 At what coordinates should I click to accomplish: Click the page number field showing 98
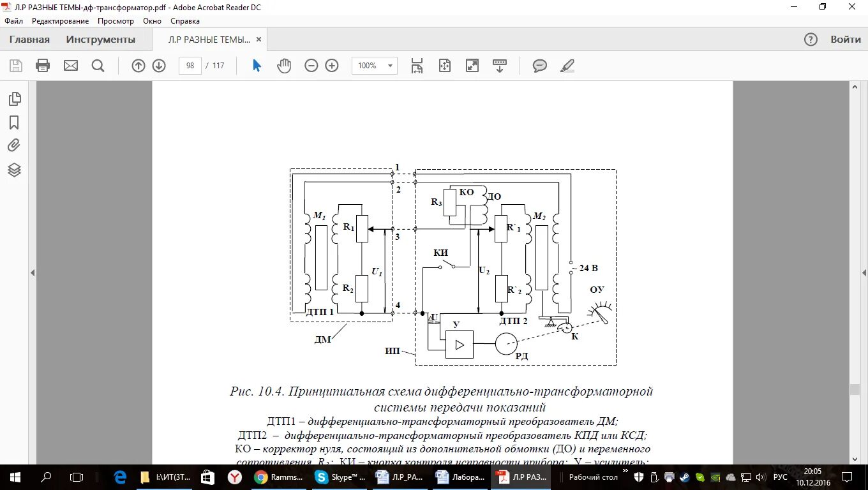click(190, 66)
